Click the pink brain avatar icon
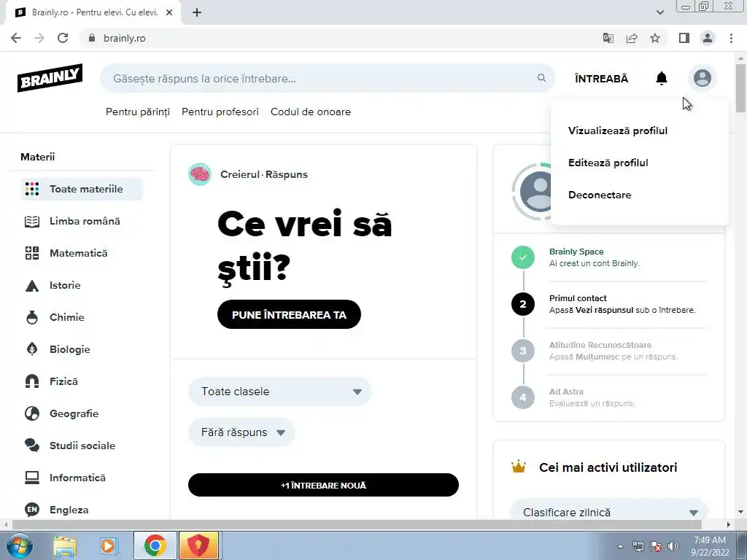The height and width of the screenshot is (560, 747). tap(200, 174)
